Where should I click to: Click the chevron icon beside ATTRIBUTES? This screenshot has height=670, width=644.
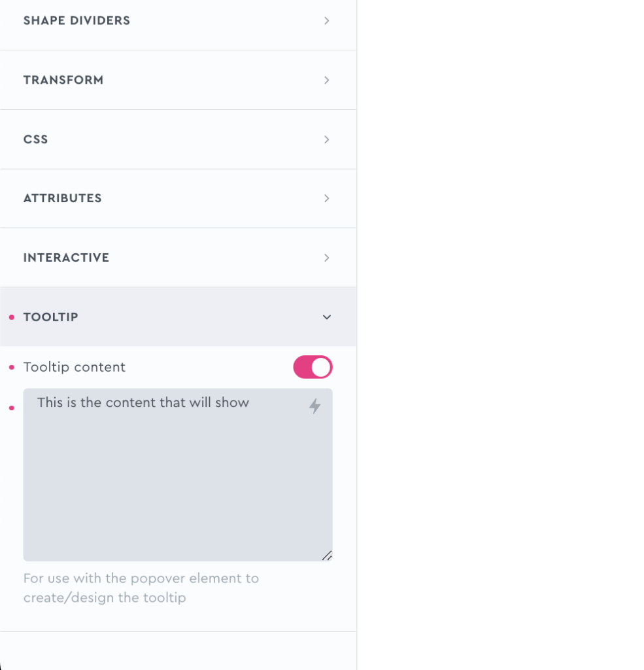coord(326,198)
